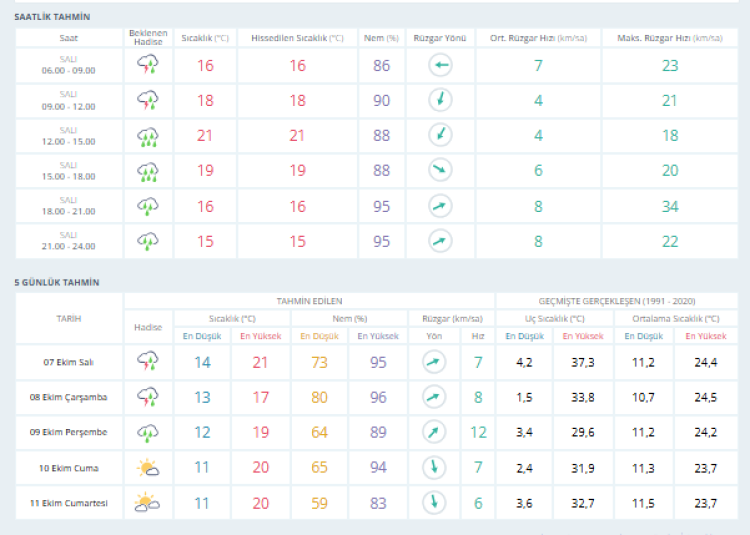
Task: Select the weather icon for 08 Ekim Çarşamba
Action: [x=147, y=397]
